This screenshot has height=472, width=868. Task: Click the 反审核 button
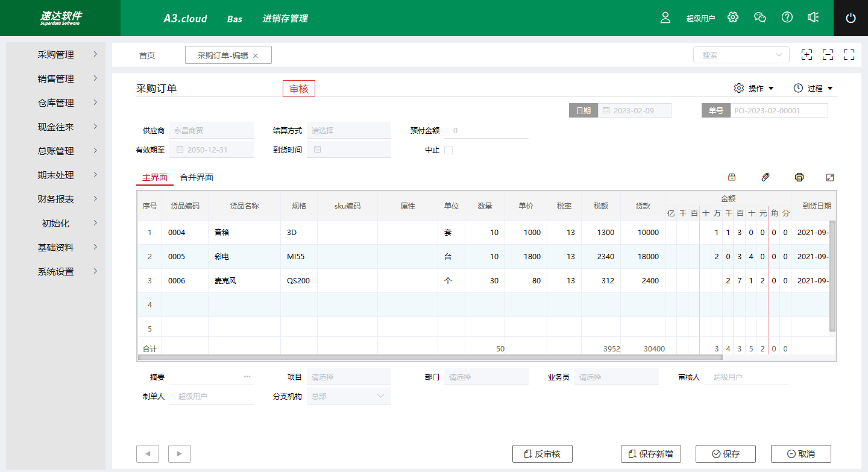[542, 454]
